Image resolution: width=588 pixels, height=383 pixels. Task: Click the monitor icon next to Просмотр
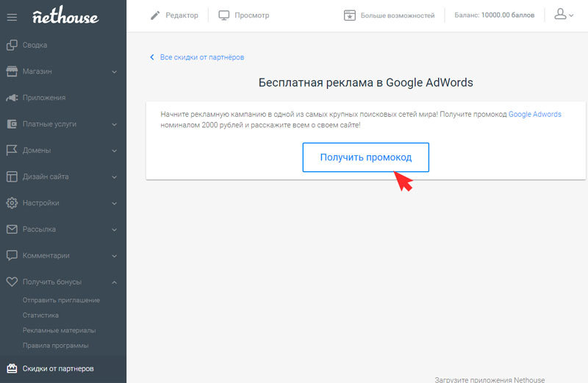[x=224, y=15]
